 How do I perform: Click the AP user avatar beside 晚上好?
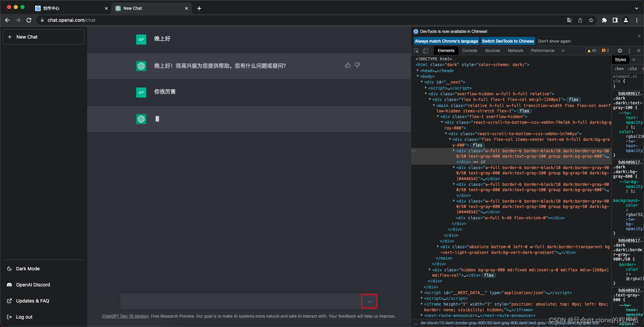(x=141, y=39)
